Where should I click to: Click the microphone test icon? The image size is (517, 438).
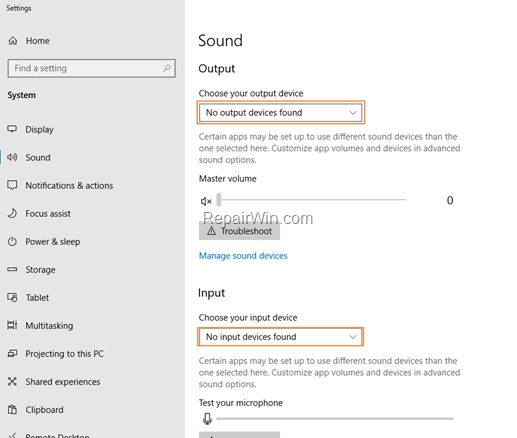tap(207, 418)
